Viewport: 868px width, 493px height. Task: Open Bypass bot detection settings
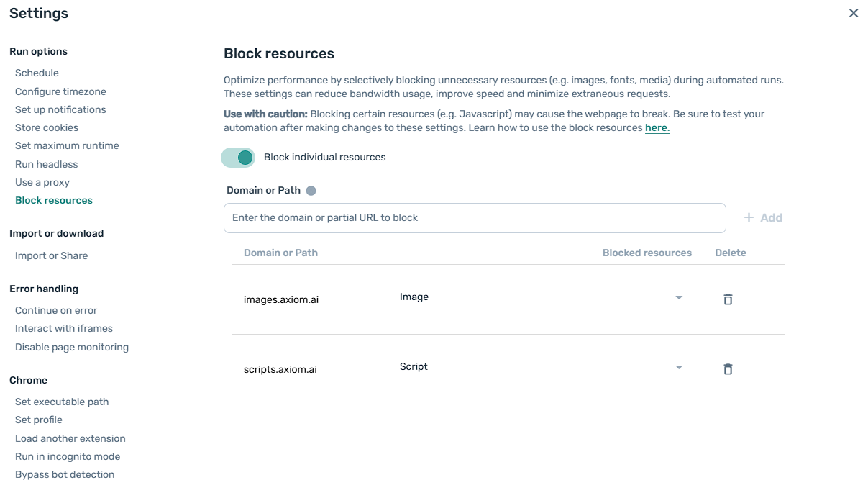click(x=65, y=474)
